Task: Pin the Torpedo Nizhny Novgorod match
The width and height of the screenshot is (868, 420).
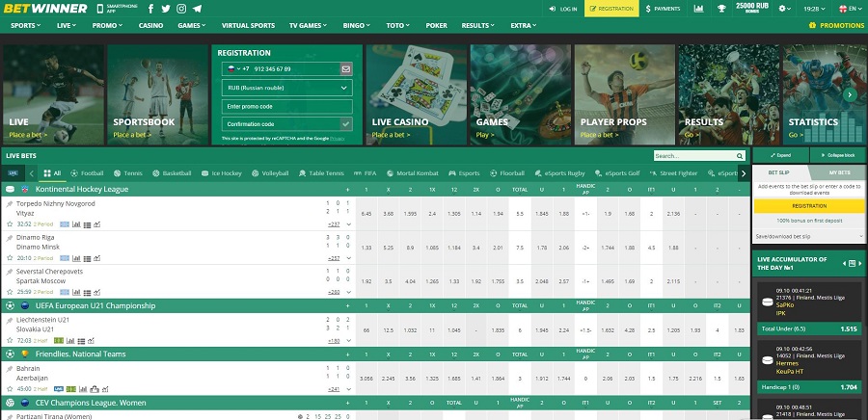Action: pos(10,204)
